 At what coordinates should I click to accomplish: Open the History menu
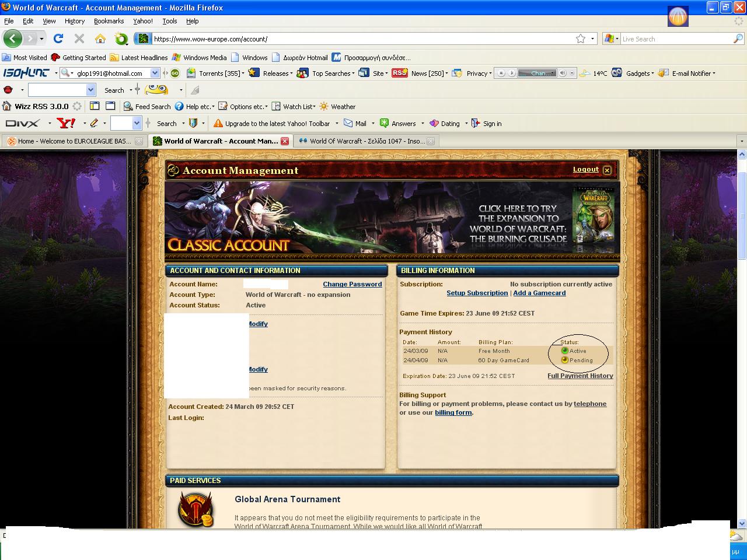point(75,20)
